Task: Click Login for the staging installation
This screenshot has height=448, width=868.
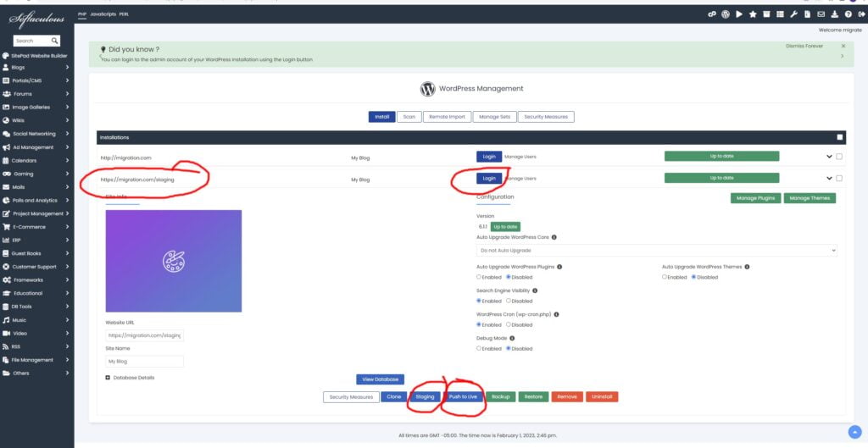Action: (489, 178)
